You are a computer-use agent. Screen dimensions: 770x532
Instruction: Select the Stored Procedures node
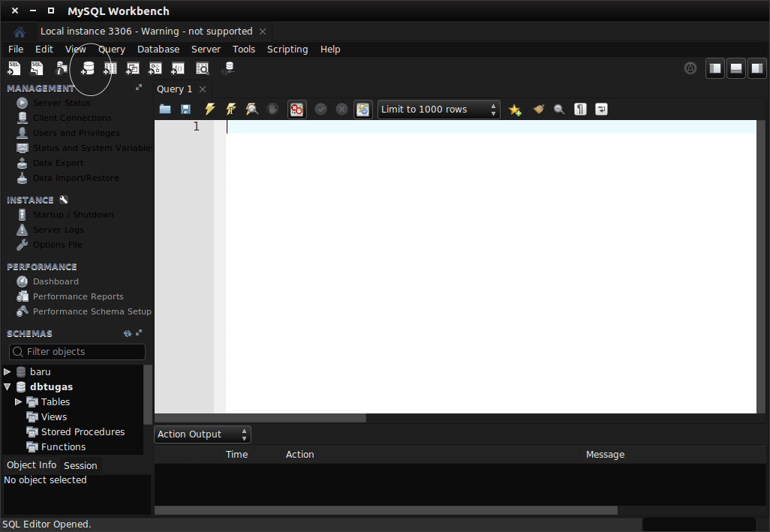click(83, 432)
